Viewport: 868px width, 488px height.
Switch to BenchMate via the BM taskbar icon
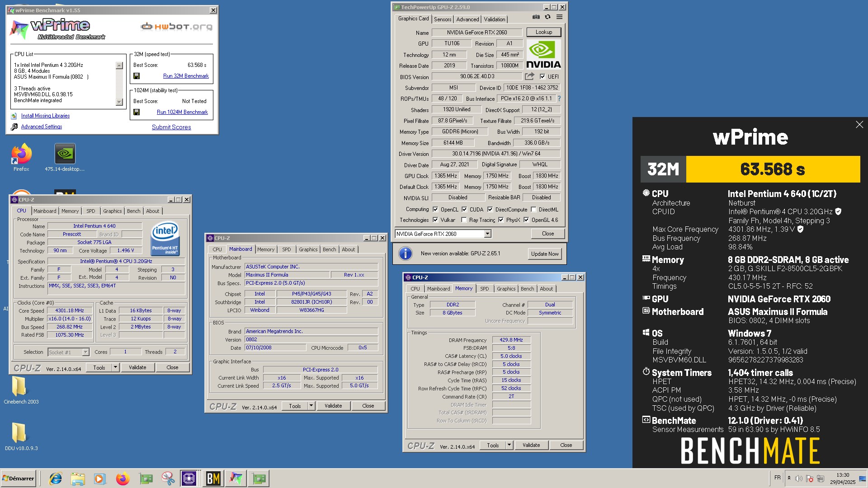point(213,479)
